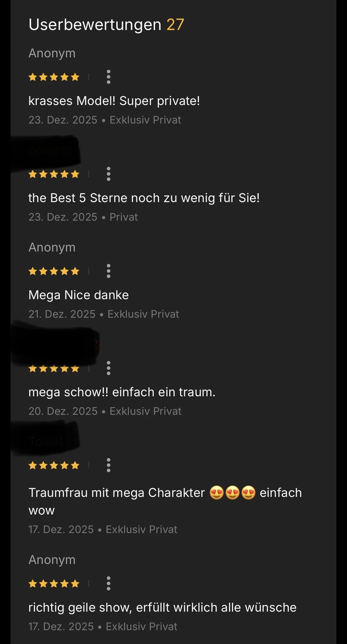The height and width of the screenshot is (644, 347).
Task: Tap the heart-eyes emojis in Traumfrau review
Action: 233,493
